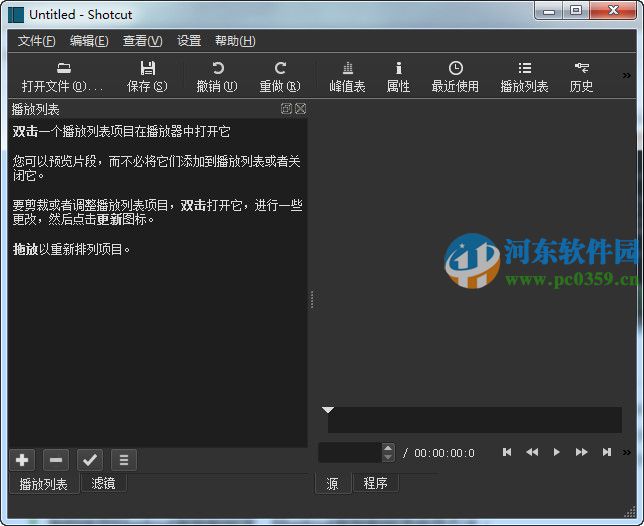Select the 源 source player tab

[333, 484]
